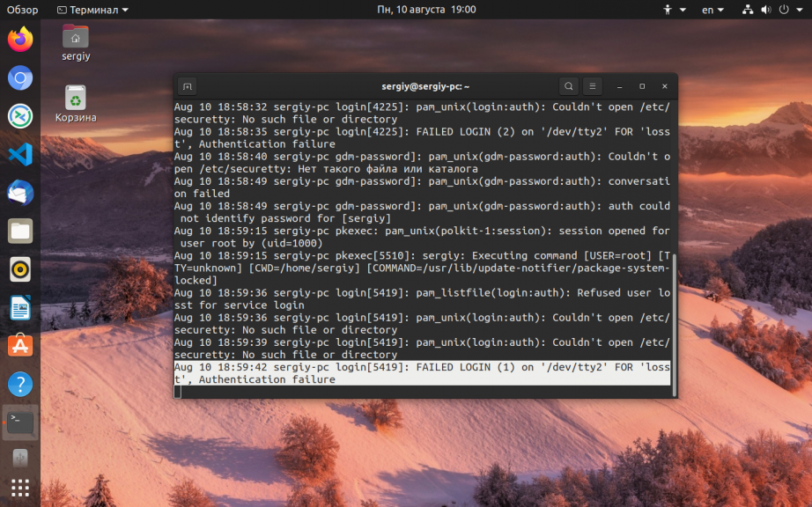Open the en keyboard layout dropdown
Viewport: 812px width, 507px height.
click(712, 10)
